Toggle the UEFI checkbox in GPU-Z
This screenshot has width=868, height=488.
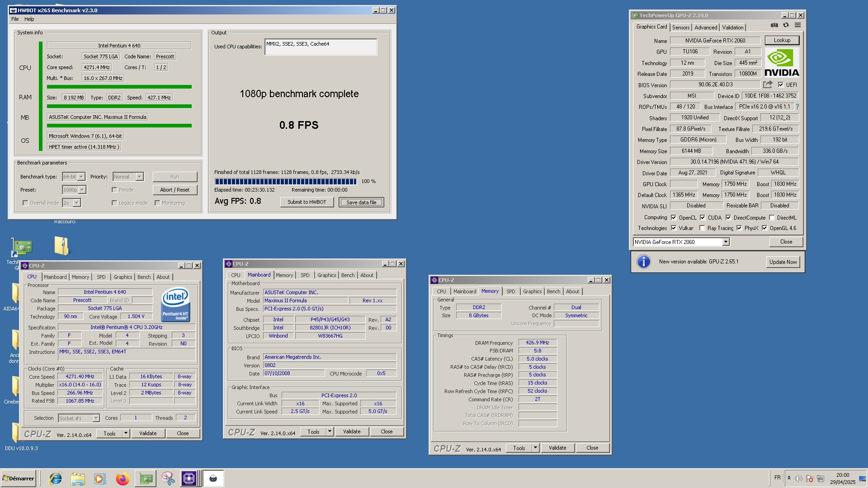(x=781, y=84)
